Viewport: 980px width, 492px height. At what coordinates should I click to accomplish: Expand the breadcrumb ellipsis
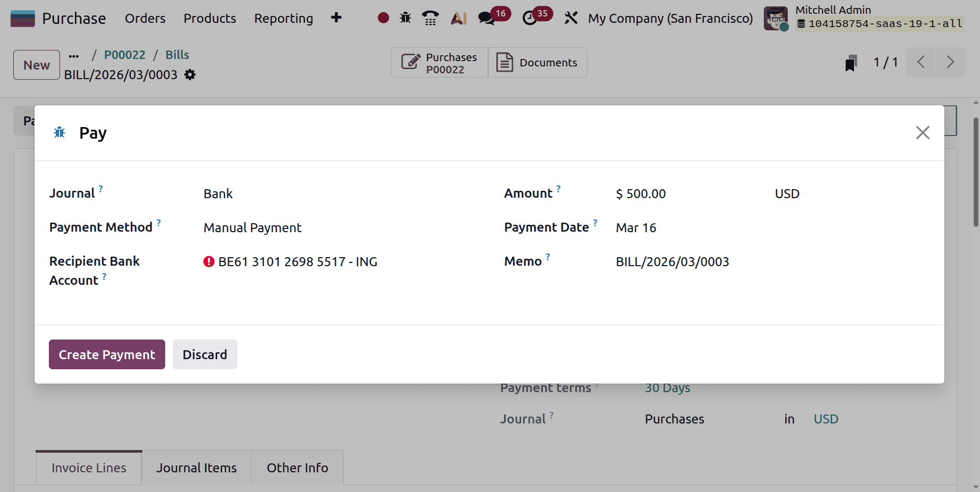(74, 55)
